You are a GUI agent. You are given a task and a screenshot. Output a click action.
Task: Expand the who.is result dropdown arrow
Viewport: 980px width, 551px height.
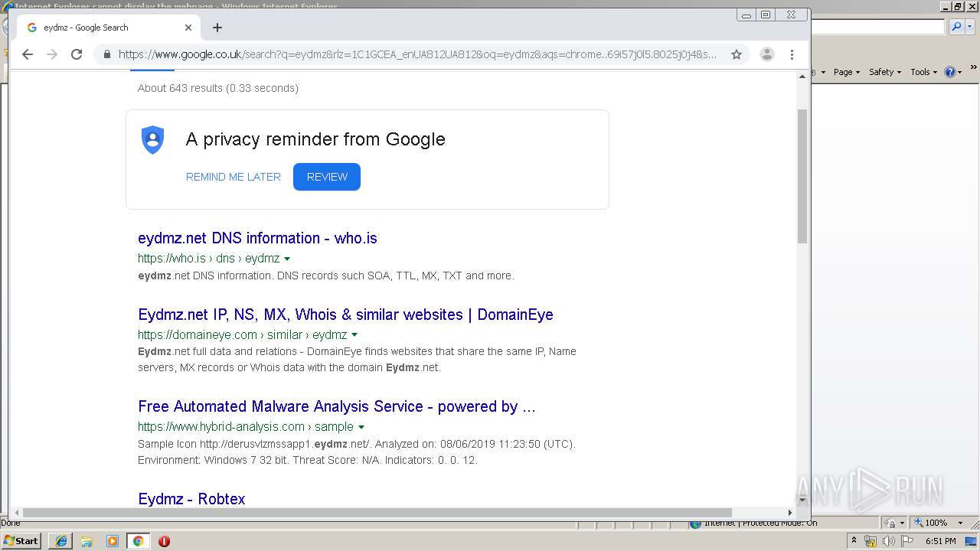point(287,259)
